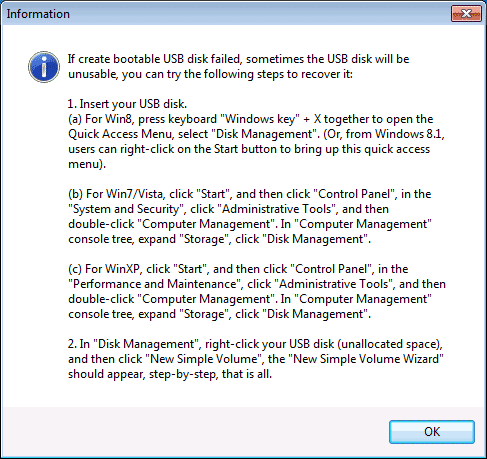Viewport: 487px width, 459px height.
Task: Click 'should appear, step-by-step, that is all' line
Action: point(170,374)
